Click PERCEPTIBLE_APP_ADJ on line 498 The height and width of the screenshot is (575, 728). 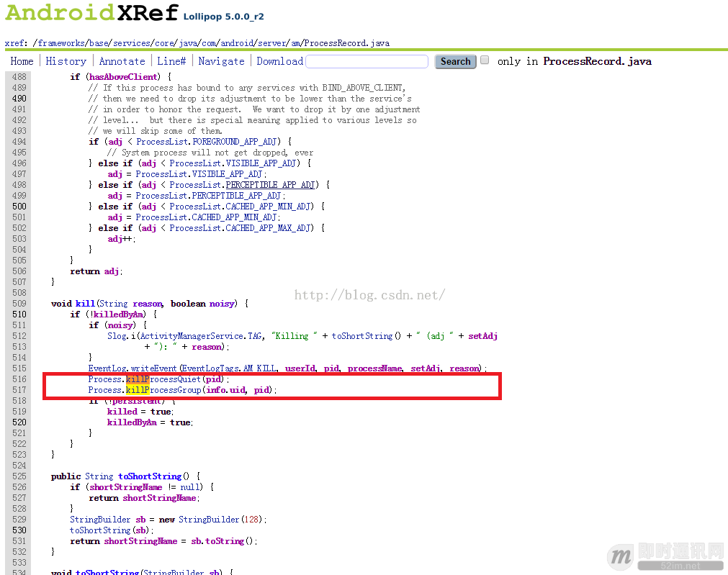tap(270, 185)
